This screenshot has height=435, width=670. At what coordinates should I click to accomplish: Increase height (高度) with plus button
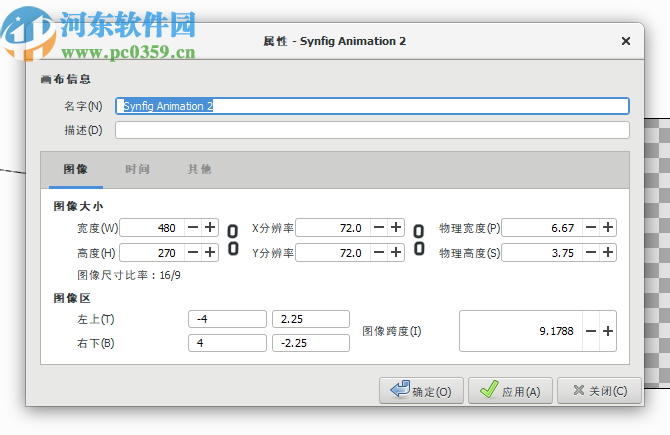(x=210, y=253)
